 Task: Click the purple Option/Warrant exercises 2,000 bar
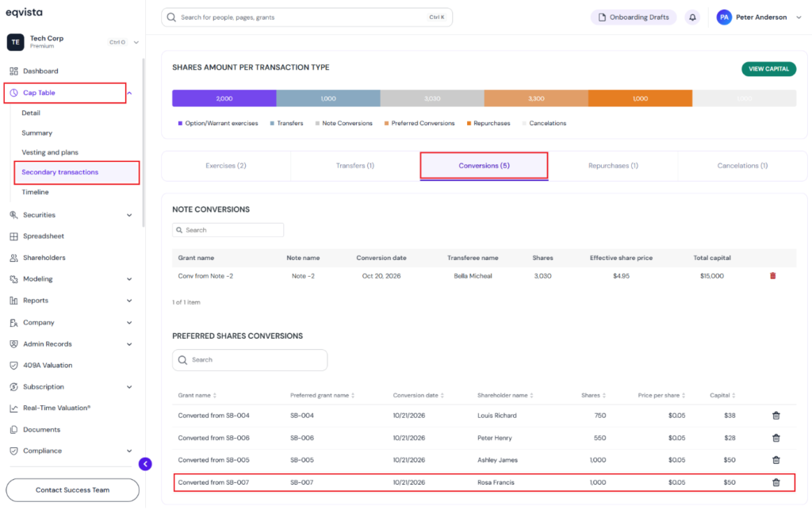tap(224, 98)
